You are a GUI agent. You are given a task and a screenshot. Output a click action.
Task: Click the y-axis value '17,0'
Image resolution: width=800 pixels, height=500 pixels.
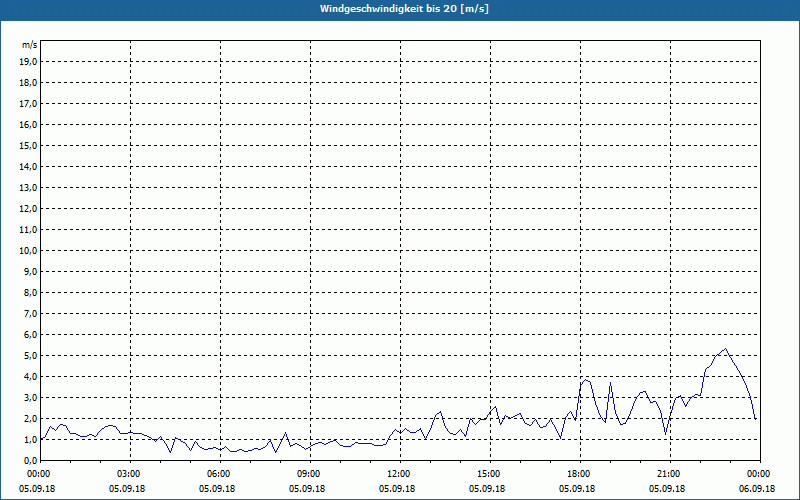pyautogui.click(x=28, y=104)
